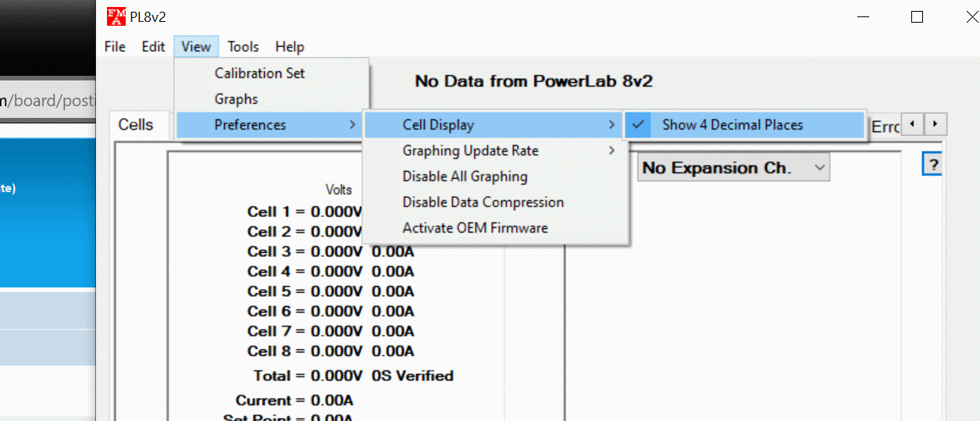This screenshot has height=421, width=980.
Task: Choose Disable All Graphing
Action: click(465, 177)
